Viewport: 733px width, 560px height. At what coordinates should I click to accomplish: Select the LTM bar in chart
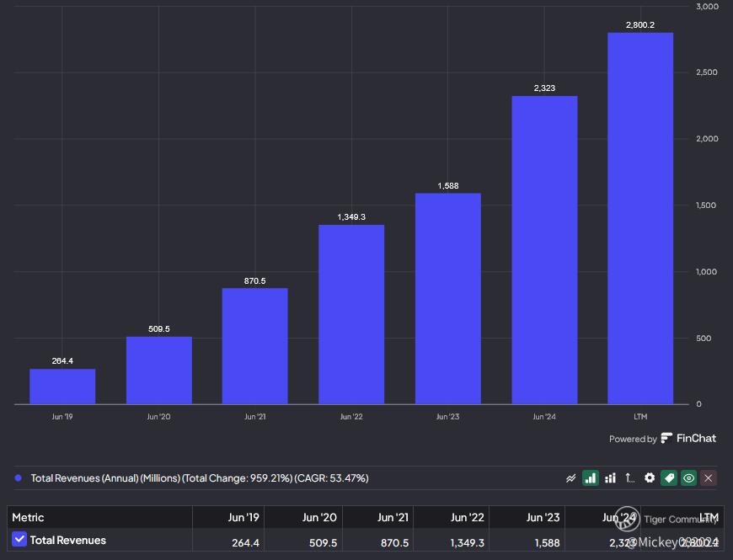[x=640, y=218]
